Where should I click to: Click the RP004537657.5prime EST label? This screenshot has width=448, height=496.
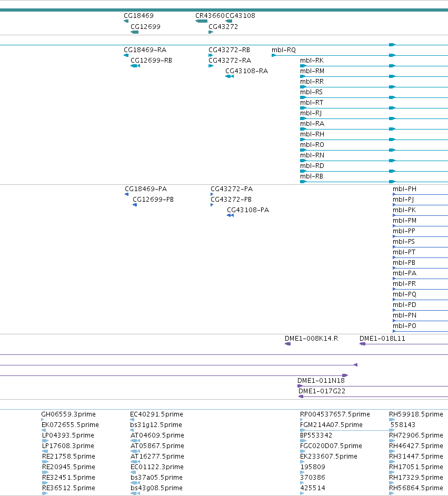pos(335,414)
